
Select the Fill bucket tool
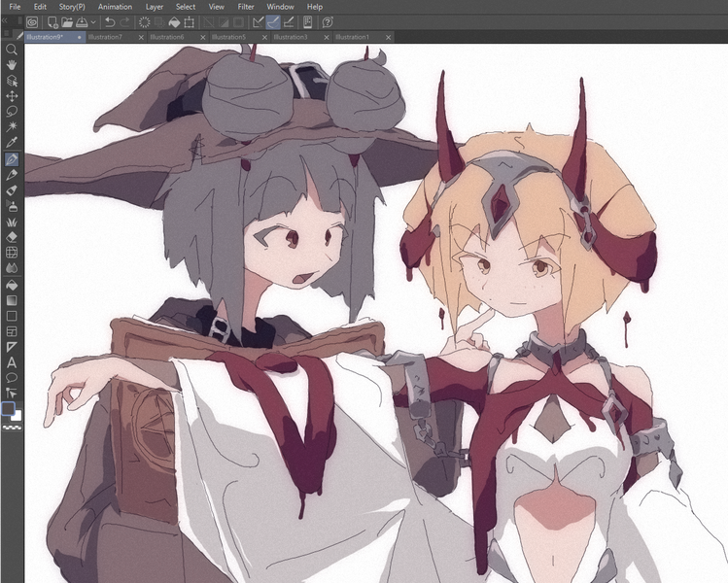[12, 284]
